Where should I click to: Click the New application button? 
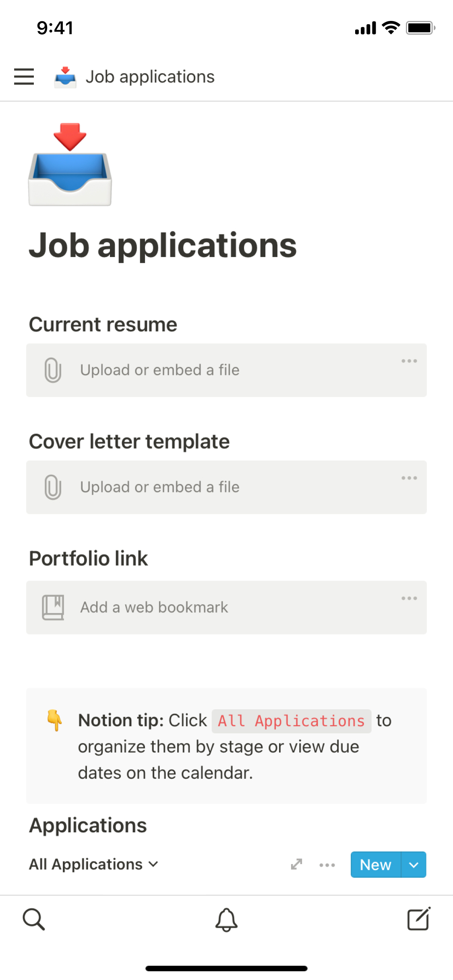point(375,865)
